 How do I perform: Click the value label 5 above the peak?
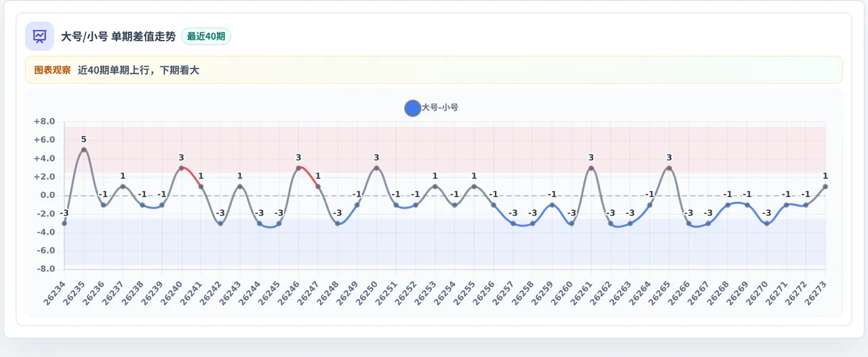[x=84, y=140]
